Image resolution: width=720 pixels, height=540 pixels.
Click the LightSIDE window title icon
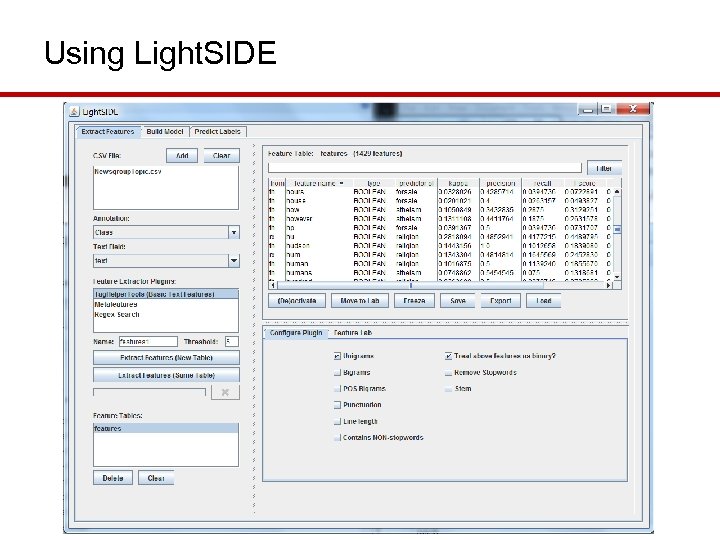click(74, 112)
